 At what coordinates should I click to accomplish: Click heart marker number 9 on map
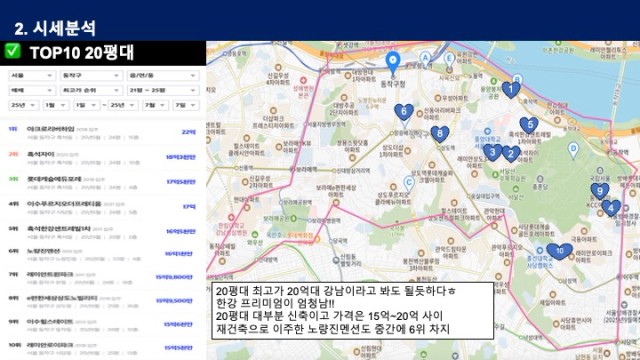(x=600, y=191)
